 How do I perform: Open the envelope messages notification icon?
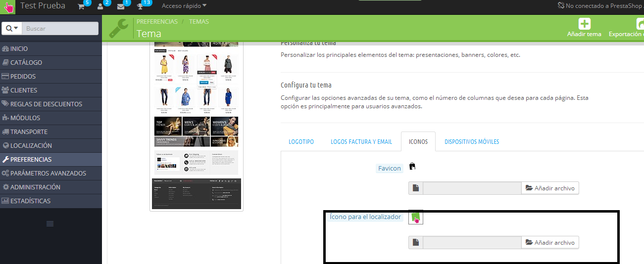coord(120,6)
